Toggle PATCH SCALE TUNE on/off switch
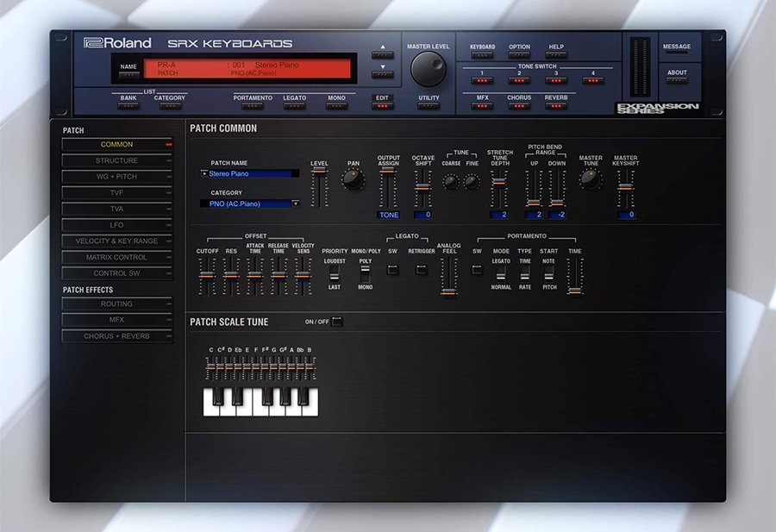776x532 pixels. pyautogui.click(x=336, y=322)
